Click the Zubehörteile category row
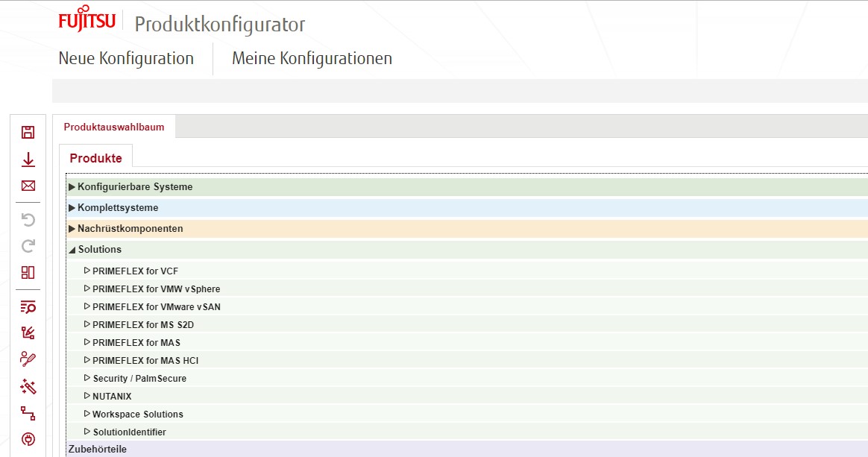Image resolution: width=868 pixels, height=457 pixels. pyautogui.click(x=467, y=449)
